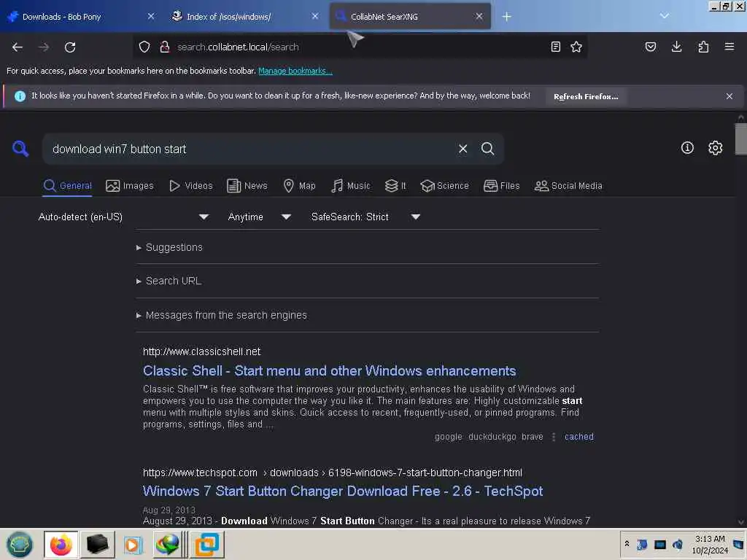Click http://www.classicshell.net URL text
747x560 pixels.
pyautogui.click(x=202, y=351)
